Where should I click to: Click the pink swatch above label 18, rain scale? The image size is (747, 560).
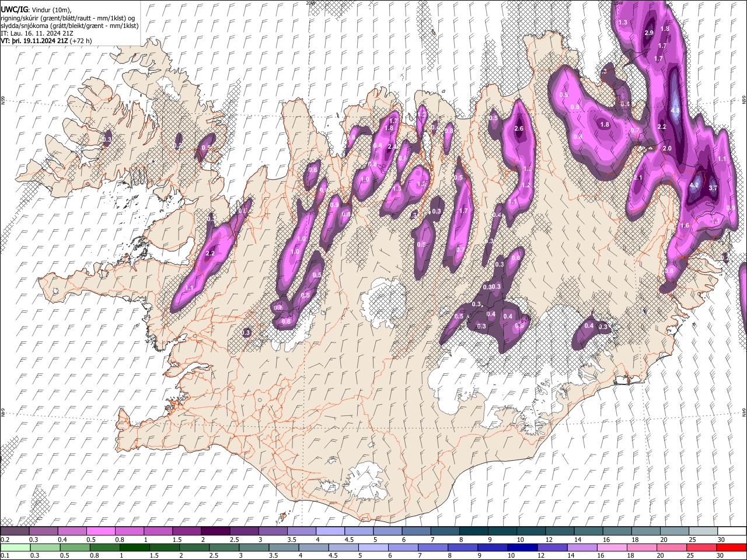point(643,548)
